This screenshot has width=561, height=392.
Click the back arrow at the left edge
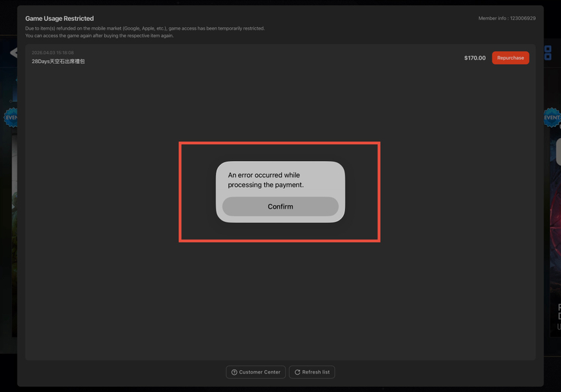[13, 53]
